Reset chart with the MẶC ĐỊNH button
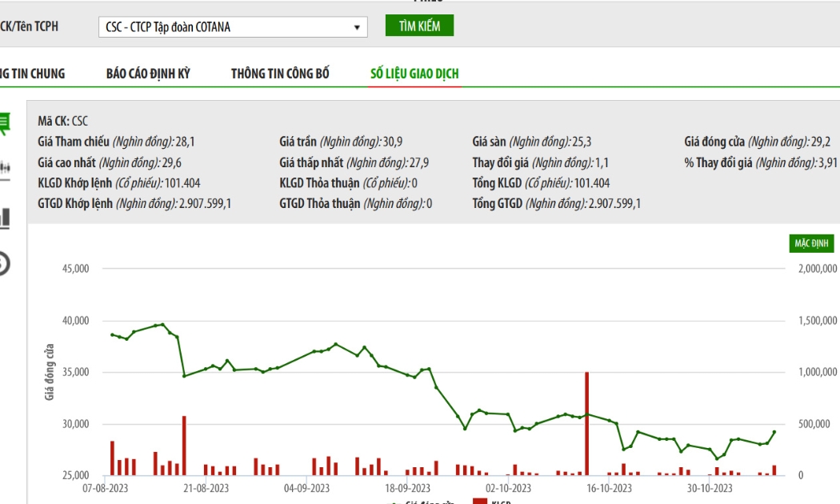840x504 pixels. coord(811,244)
